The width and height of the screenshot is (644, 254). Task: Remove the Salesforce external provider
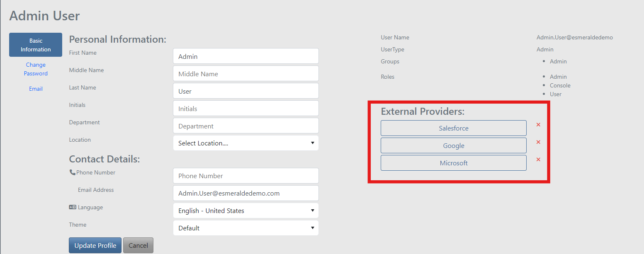pos(538,125)
